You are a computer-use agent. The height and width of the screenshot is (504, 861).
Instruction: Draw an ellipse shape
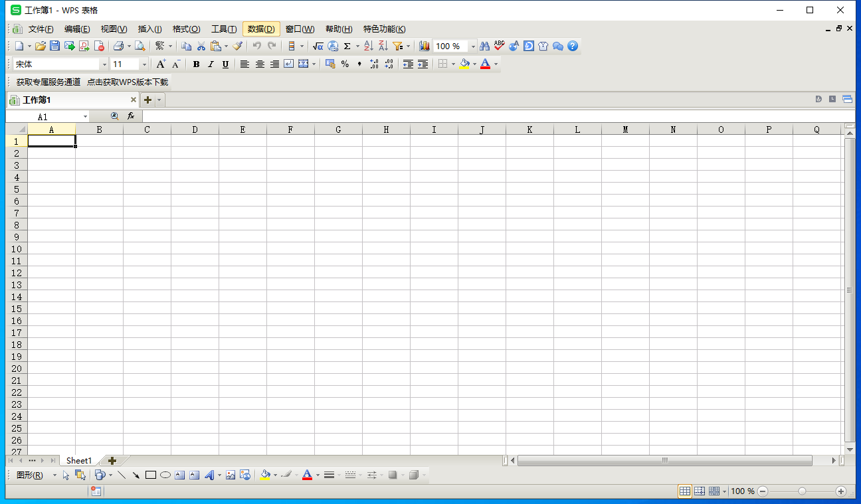pos(165,475)
